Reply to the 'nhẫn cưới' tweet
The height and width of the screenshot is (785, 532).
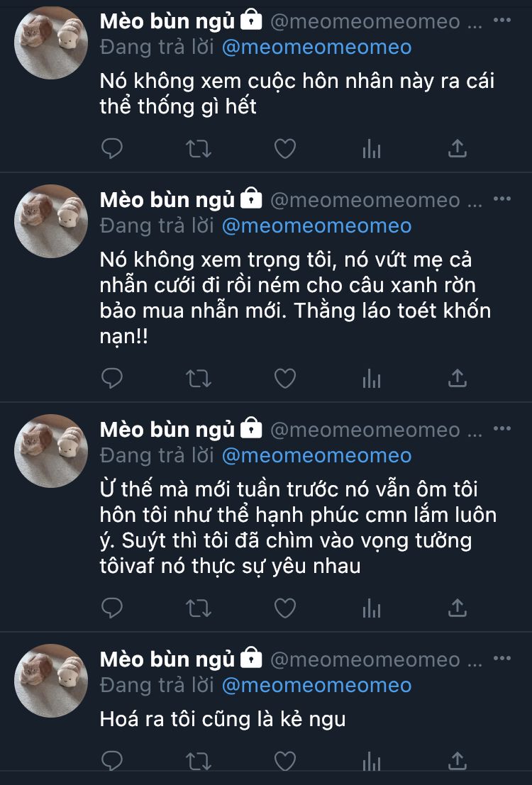(x=111, y=379)
